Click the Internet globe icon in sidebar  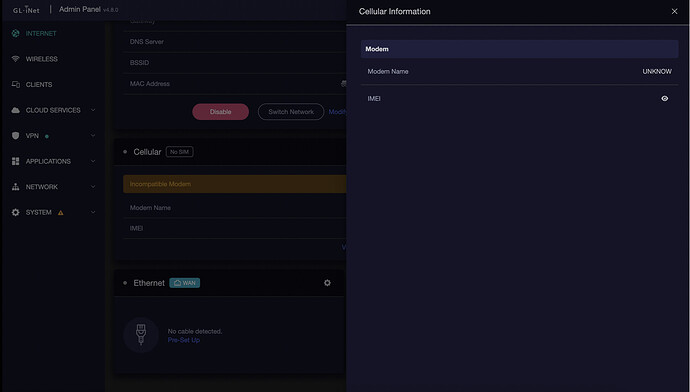coord(15,33)
